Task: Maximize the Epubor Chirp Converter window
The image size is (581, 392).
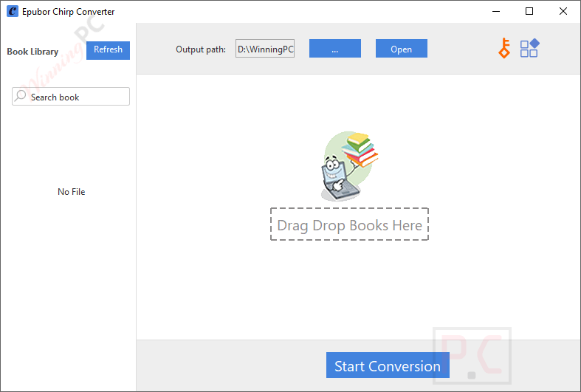Action: coord(529,12)
